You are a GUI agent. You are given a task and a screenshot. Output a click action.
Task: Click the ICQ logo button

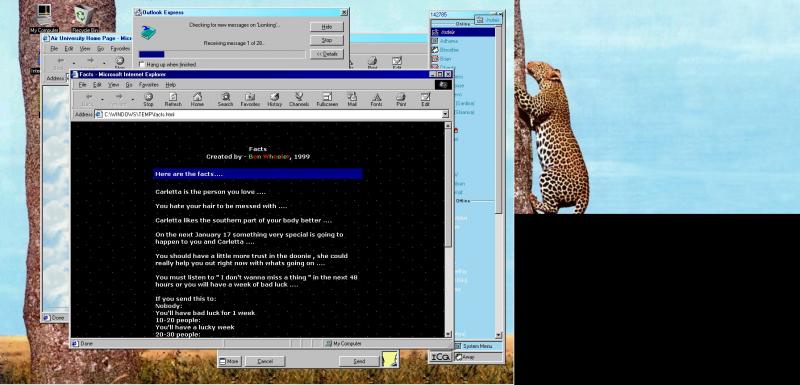pos(440,358)
